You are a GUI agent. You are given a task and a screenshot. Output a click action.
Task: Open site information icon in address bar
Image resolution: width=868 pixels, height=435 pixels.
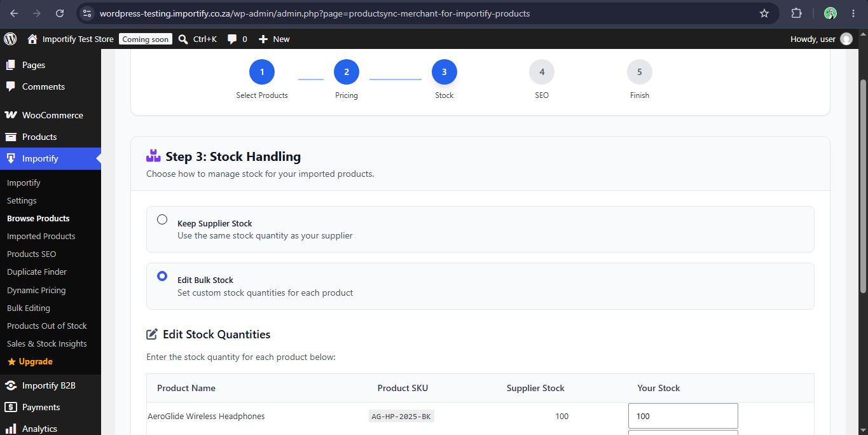88,13
